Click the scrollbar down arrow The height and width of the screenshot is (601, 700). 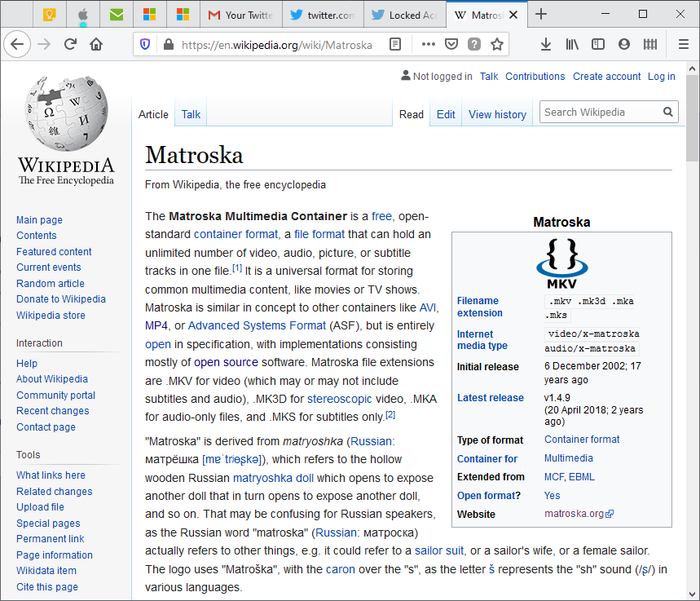tap(692, 594)
